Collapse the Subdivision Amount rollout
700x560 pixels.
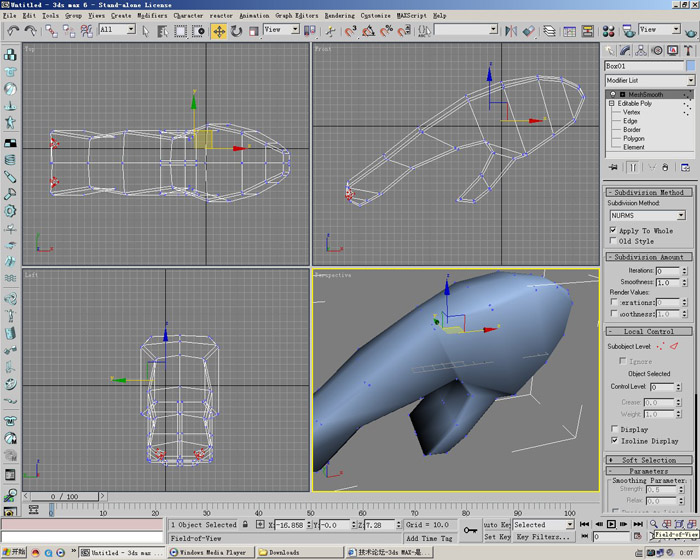[x=648, y=257]
